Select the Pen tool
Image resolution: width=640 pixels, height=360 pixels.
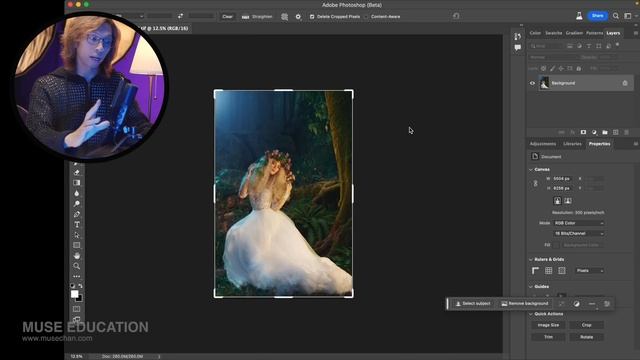point(77,214)
